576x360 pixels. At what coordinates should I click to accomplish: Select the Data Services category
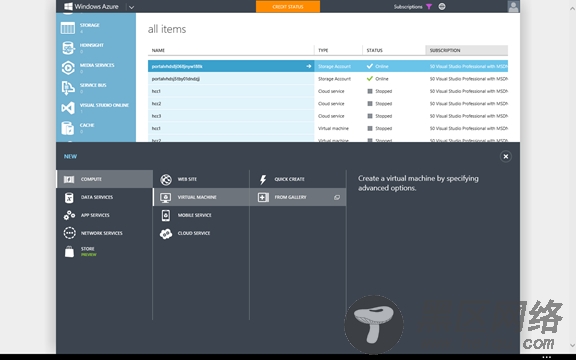tap(104, 197)
